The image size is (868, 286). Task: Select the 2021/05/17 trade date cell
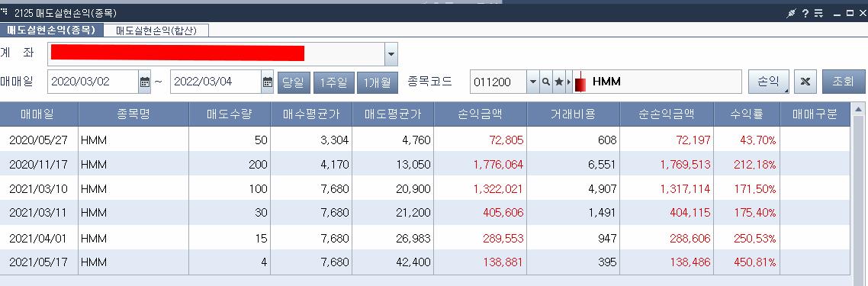tap(38, 262)
